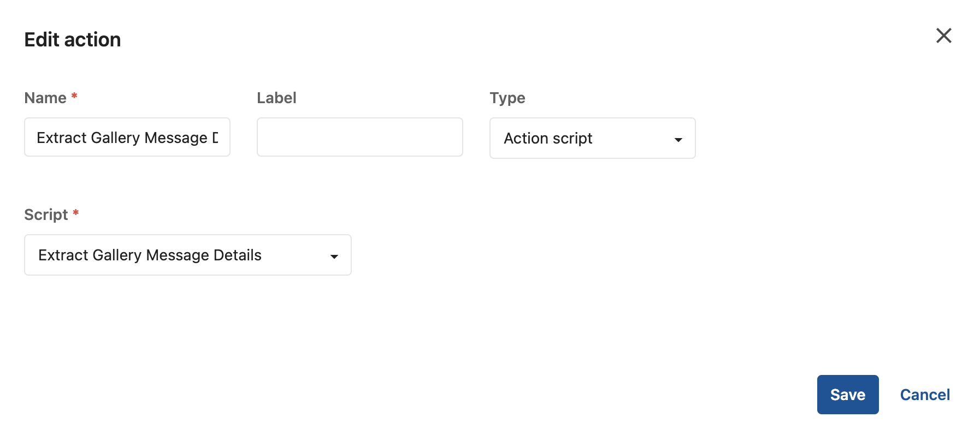Viewport: 980px width, 429px height.
Task: Expand the Script selection dropdown
Action: [187, 255]
